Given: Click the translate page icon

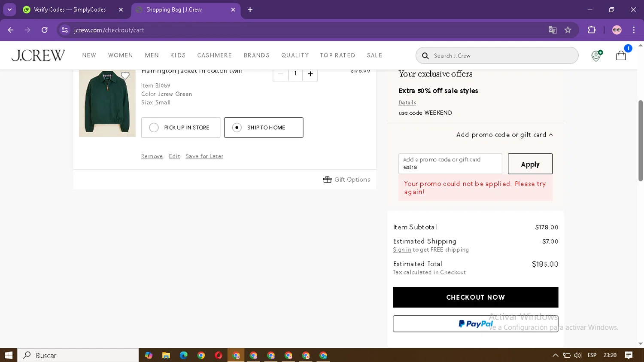Looking at the screenshot, I should point(553,30).
